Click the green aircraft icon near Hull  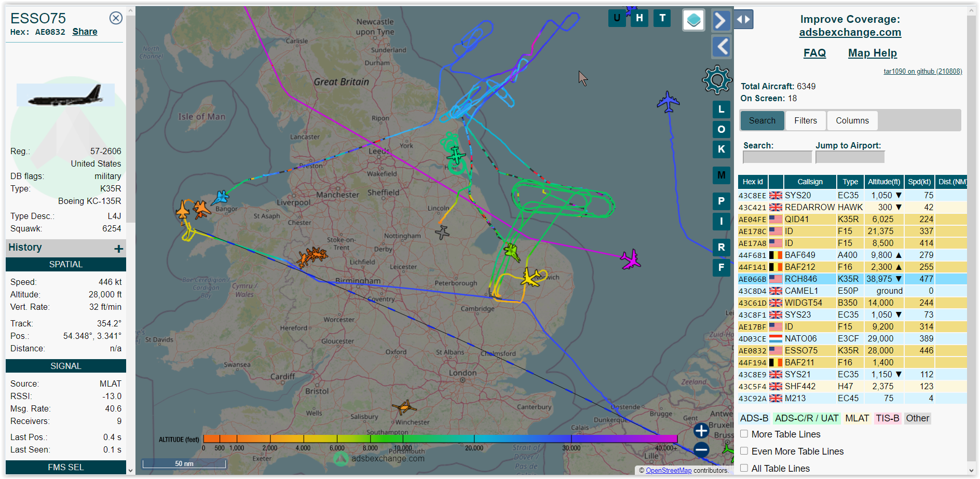tap(456, 155)
